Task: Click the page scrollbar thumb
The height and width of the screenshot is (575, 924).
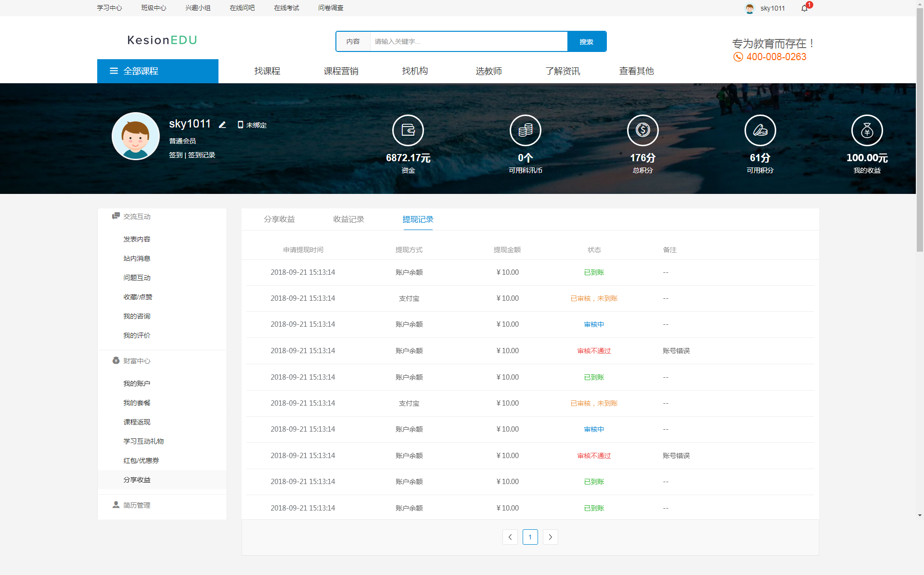Action: tap(920, 130)
